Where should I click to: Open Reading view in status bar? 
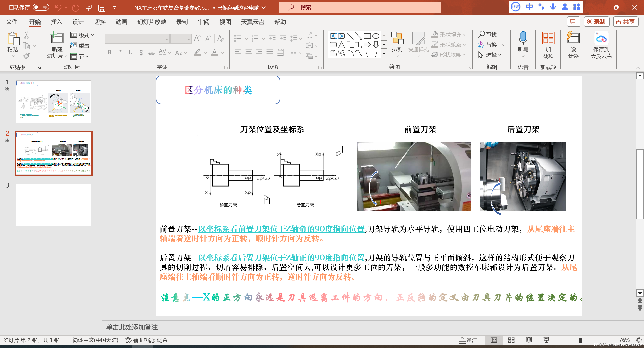tap(529, 340)
